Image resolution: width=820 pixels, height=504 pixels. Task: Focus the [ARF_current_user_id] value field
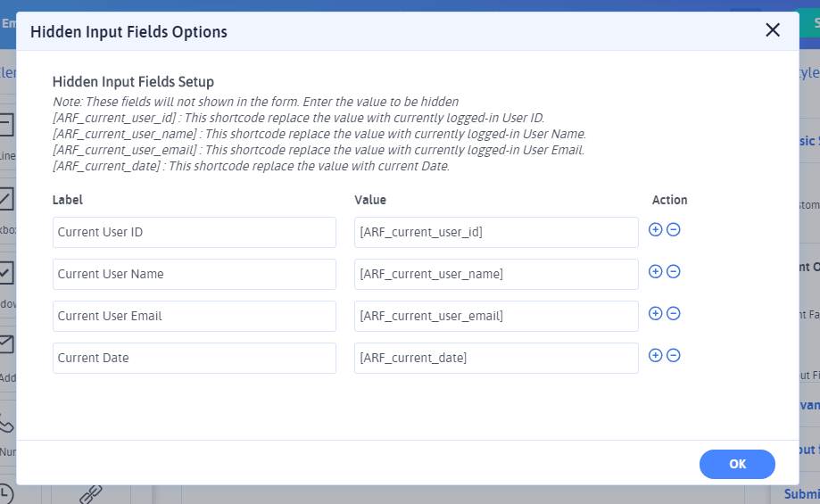495,232
